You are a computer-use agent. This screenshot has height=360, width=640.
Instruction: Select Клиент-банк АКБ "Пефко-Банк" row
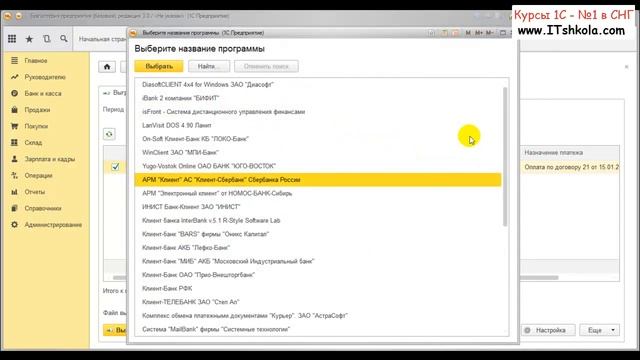(318, 248)
